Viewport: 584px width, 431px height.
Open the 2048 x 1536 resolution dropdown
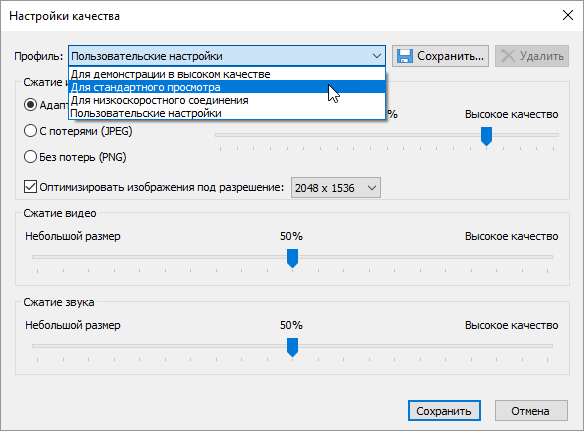tap(336, 187)
